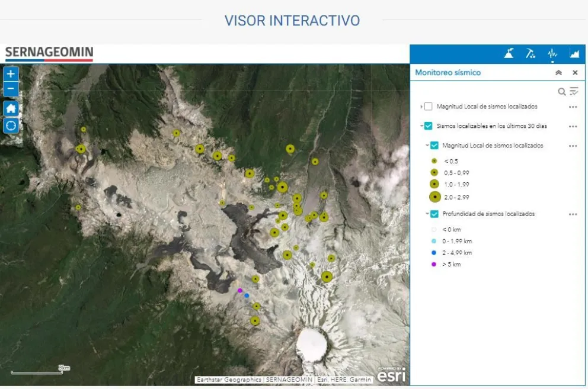This screenshot has height=389, width=588.
Task: Open options menu for Profundidad layer
Action: tap(573, 214)
